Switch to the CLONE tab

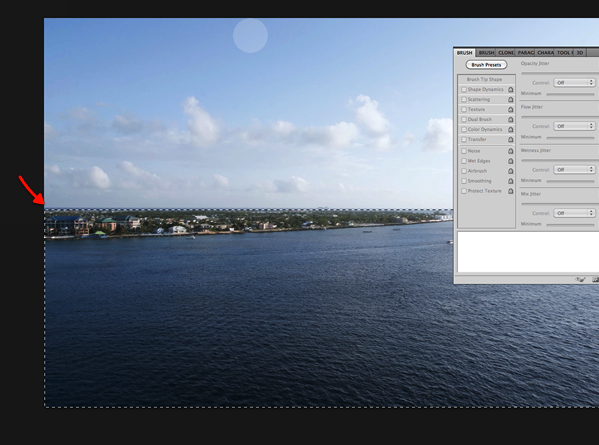point(506,53)
